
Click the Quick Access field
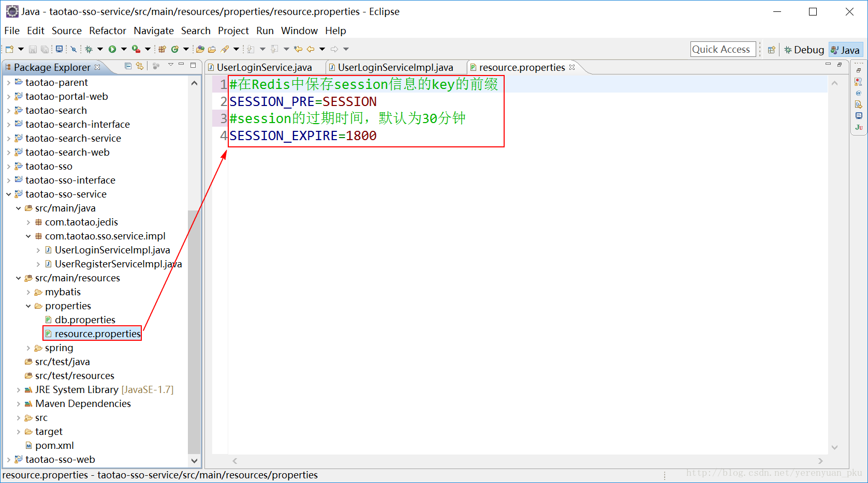click(723, 49)
